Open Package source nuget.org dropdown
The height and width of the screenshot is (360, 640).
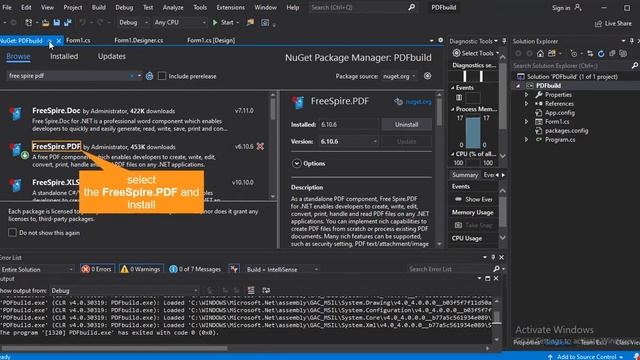(x=399, y=76)
